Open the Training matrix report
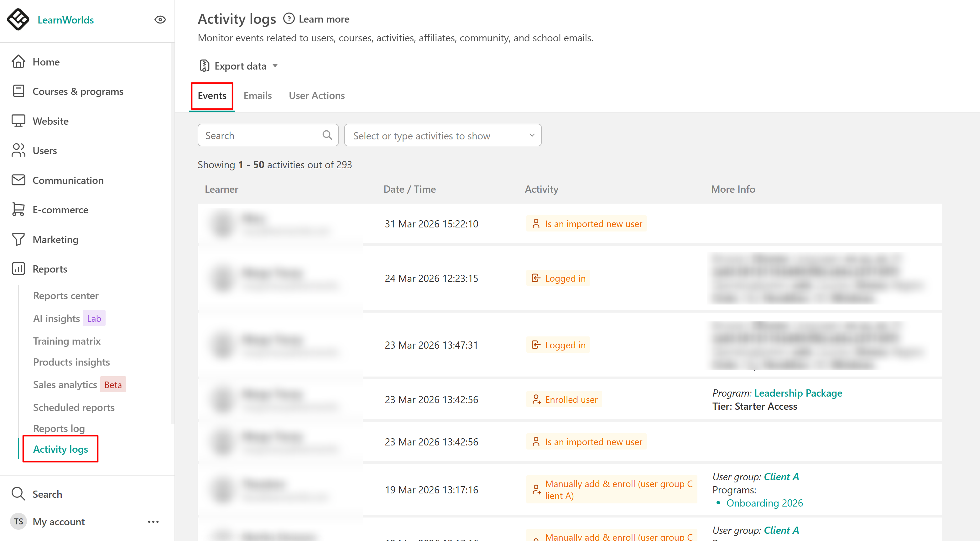980x541 pixels. pyautogui.click(x=66, y=341)
